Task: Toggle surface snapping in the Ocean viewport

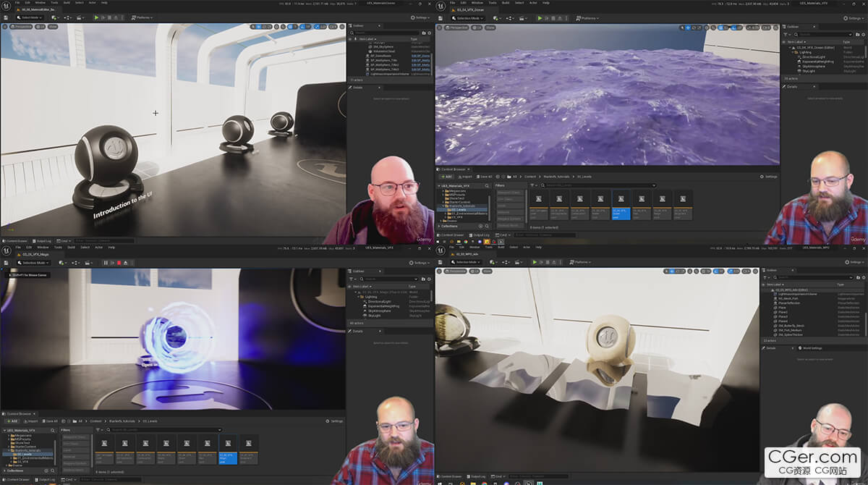Action: click(713, 28)
